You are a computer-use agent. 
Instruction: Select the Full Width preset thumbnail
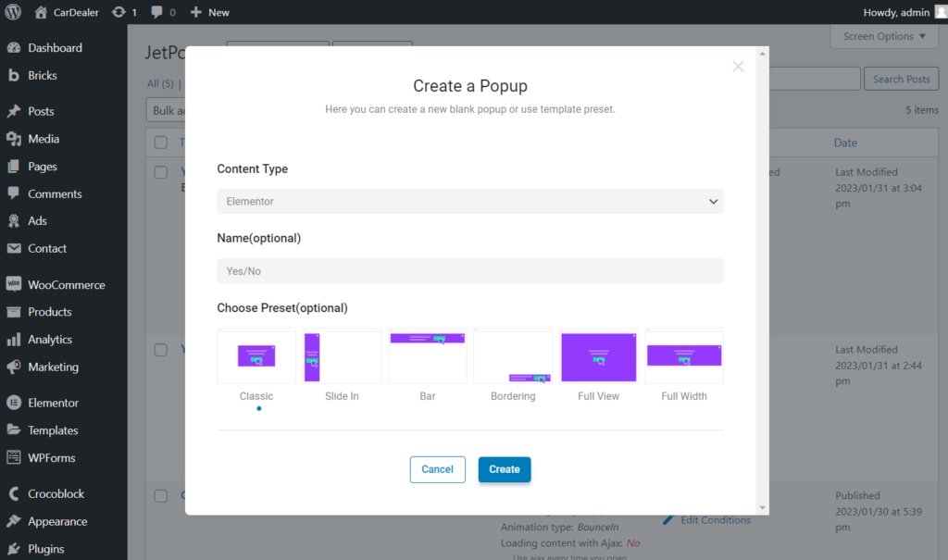tap(684, 356)
